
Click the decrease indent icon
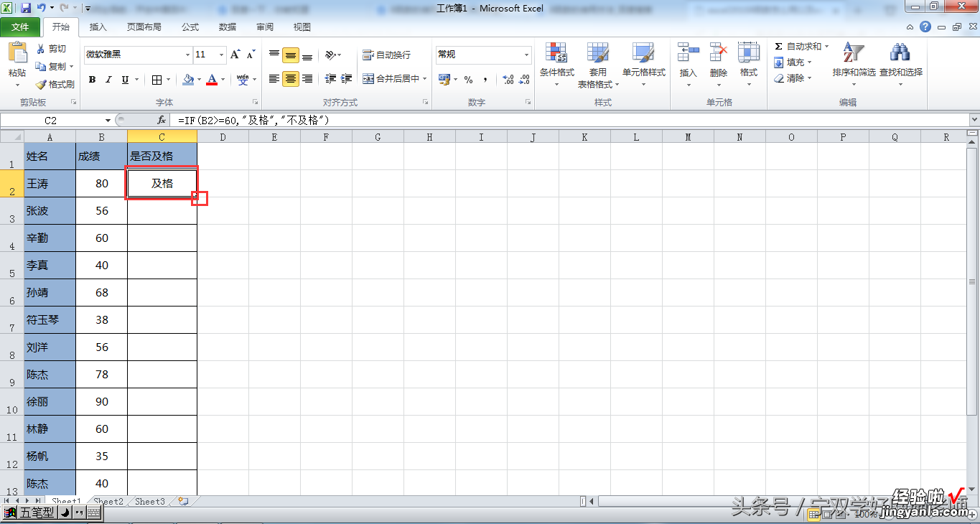click(x=331, y=79)
